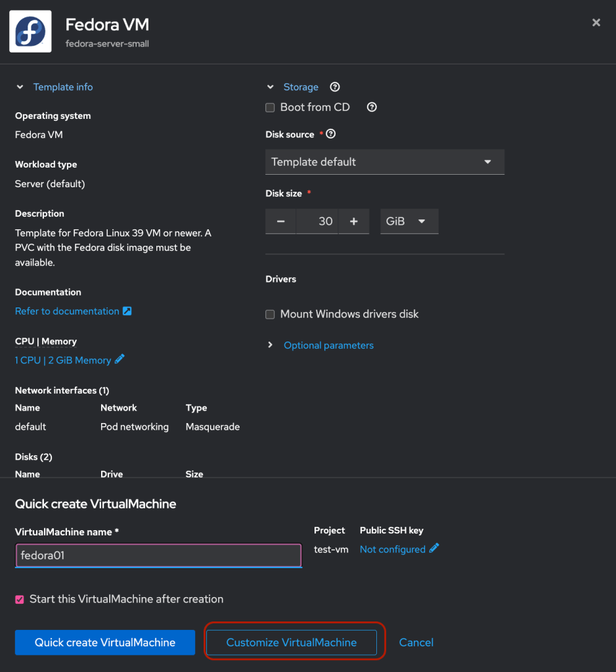Collapse the Storage section
The image size is (616, 672).
(270, 87)
